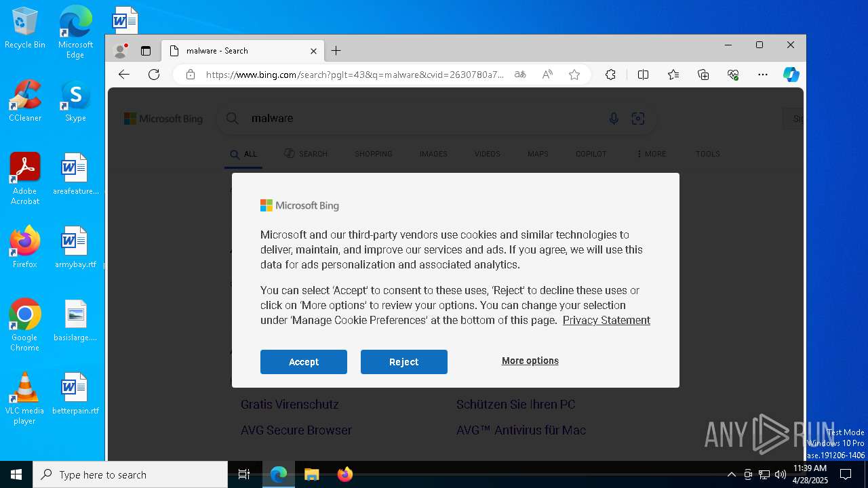Click the Bing voice search microphone

pos(614,119)
